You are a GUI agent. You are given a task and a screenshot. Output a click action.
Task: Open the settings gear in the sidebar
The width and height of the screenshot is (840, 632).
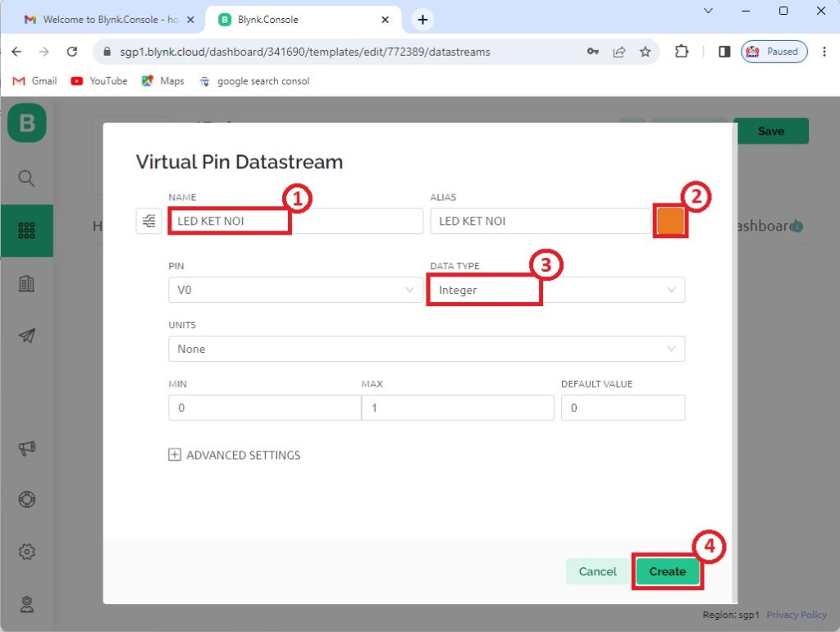[26, 552]
